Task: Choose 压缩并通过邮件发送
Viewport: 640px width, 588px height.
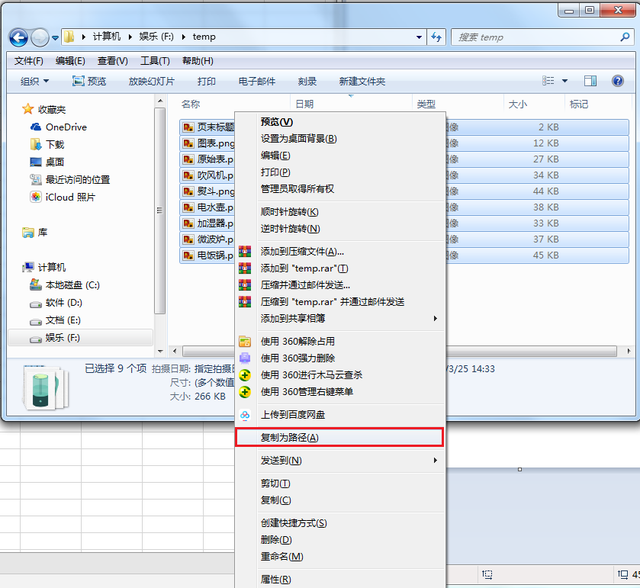Action: point(305,285)
